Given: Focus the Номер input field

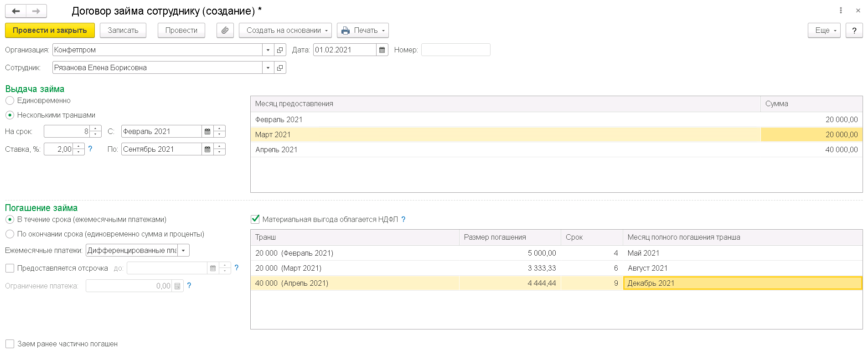Looking at the screenshot, I should (x=455, y=50).
